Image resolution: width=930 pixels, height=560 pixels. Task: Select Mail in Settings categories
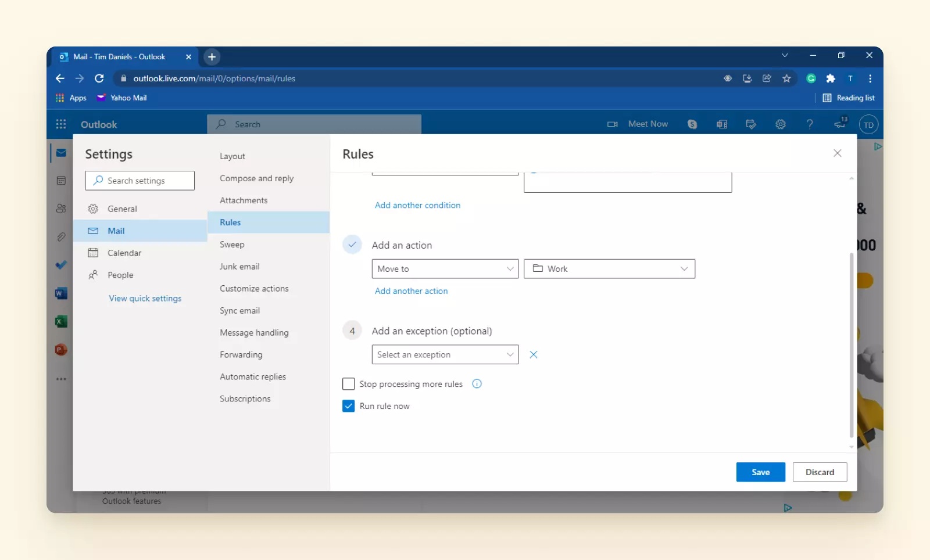pyautogui.click(x=140, y=231)
